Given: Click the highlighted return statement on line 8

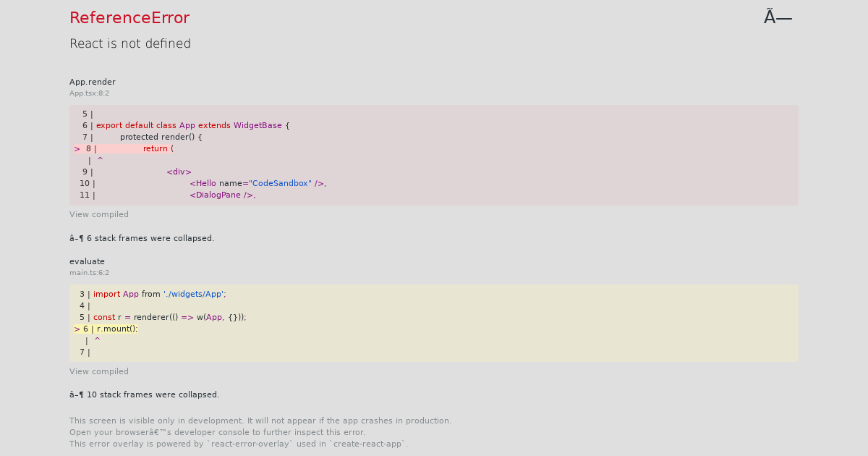Looking at the screenshot, I should point(156,148).
